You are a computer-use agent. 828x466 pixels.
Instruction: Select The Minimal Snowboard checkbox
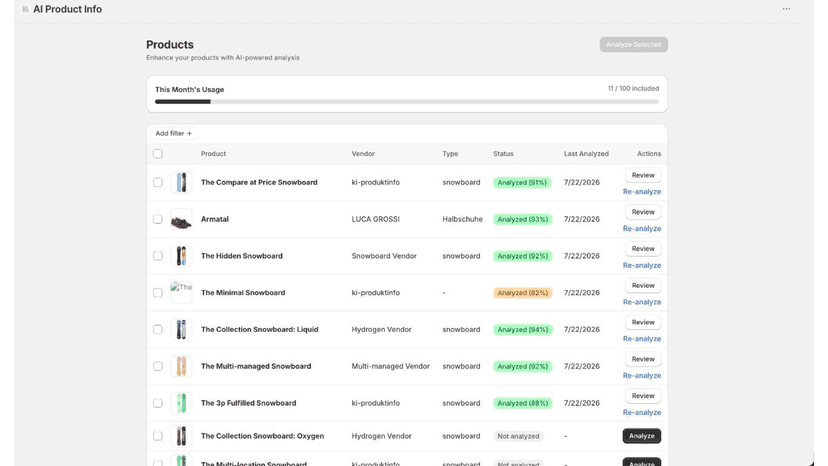[x=158, y=293]
